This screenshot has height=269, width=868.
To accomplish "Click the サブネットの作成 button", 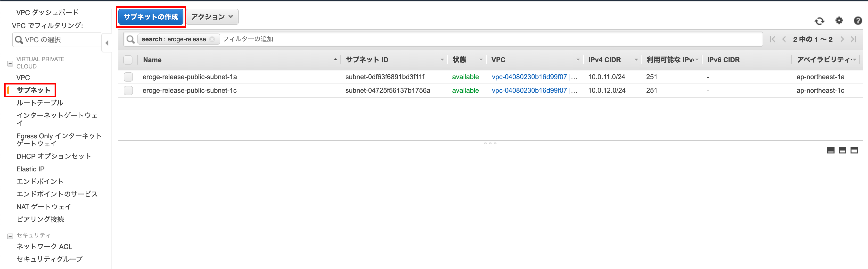I will 151,17.
